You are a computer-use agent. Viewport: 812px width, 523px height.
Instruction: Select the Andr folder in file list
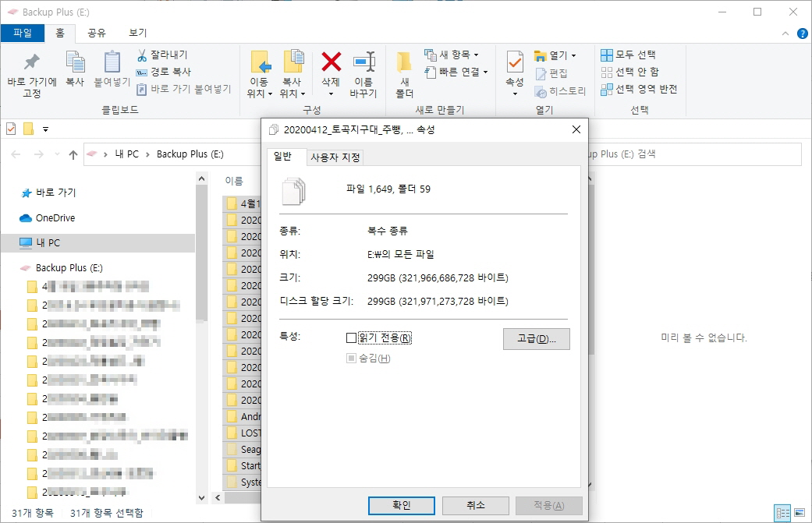point(243,416)
